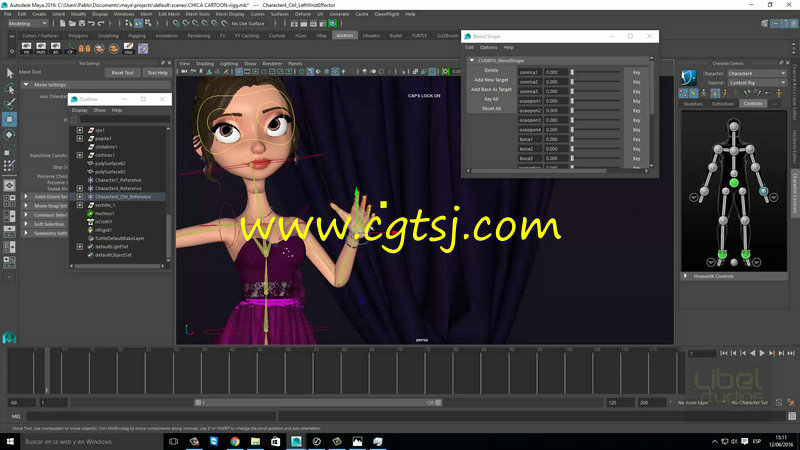Expand the vestido_1 node in the Outliner

pyautogui.click(x=80, y=205)
